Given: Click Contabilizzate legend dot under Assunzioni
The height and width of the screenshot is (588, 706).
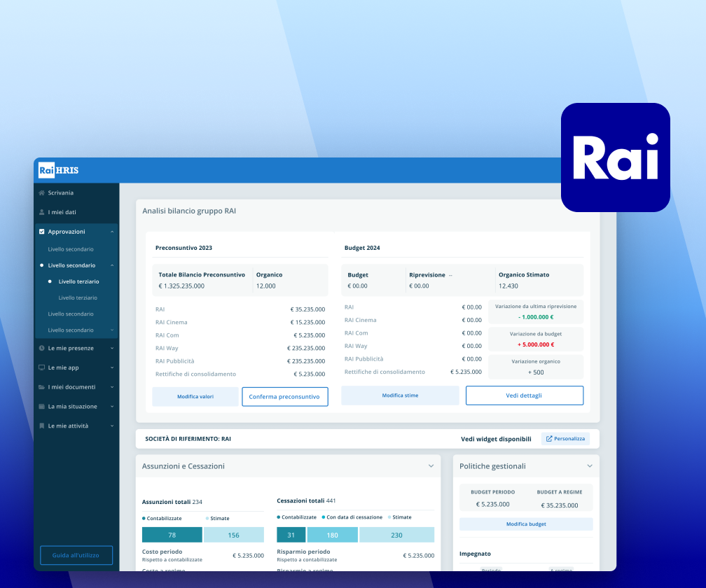Looking at the screenshot, I should (144, 518).
